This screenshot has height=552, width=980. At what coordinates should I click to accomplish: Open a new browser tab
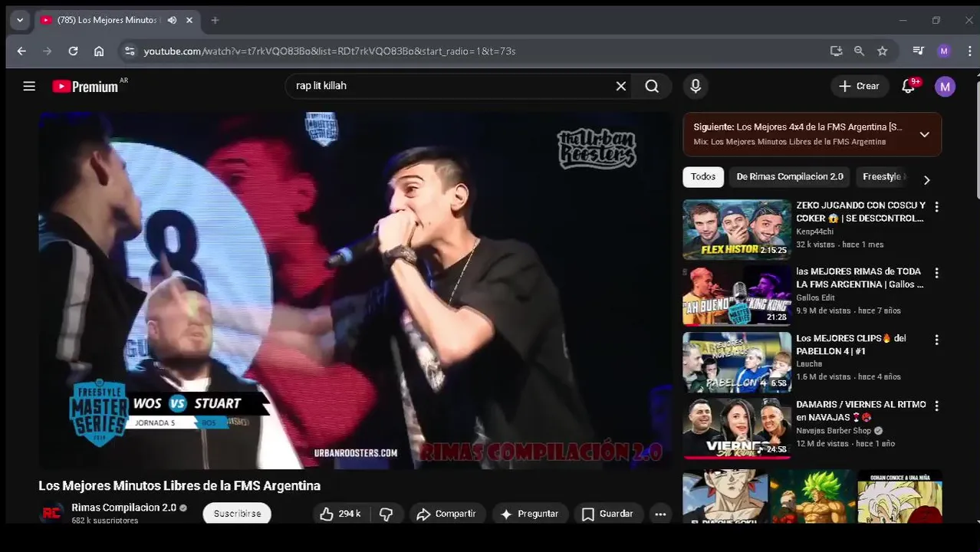coord(215,21)
